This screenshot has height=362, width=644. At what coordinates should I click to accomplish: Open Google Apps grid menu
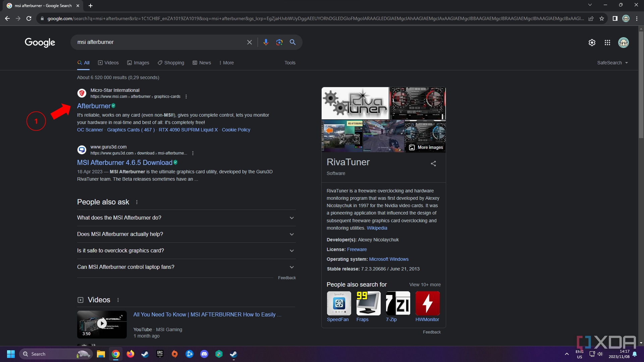pos(607,42)
